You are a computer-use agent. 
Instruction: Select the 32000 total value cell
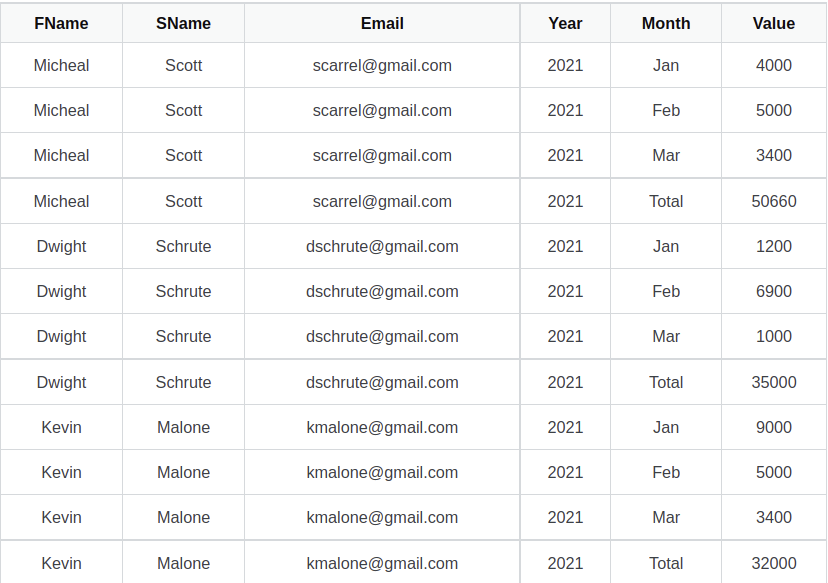pos(774,563)
